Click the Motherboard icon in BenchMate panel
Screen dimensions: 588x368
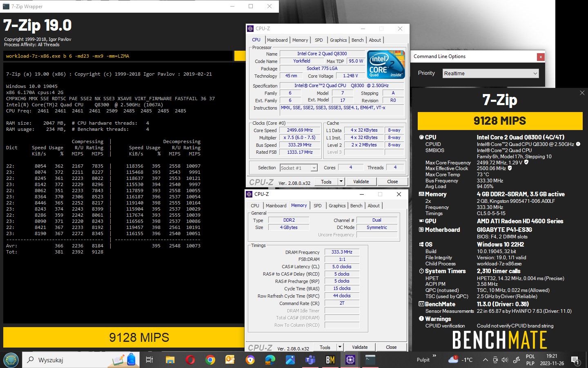coord(421,230)
